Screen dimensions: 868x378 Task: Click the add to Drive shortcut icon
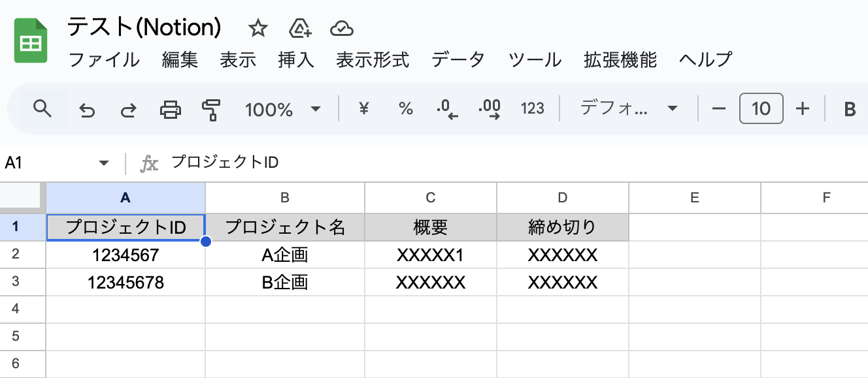coord(300,28)
